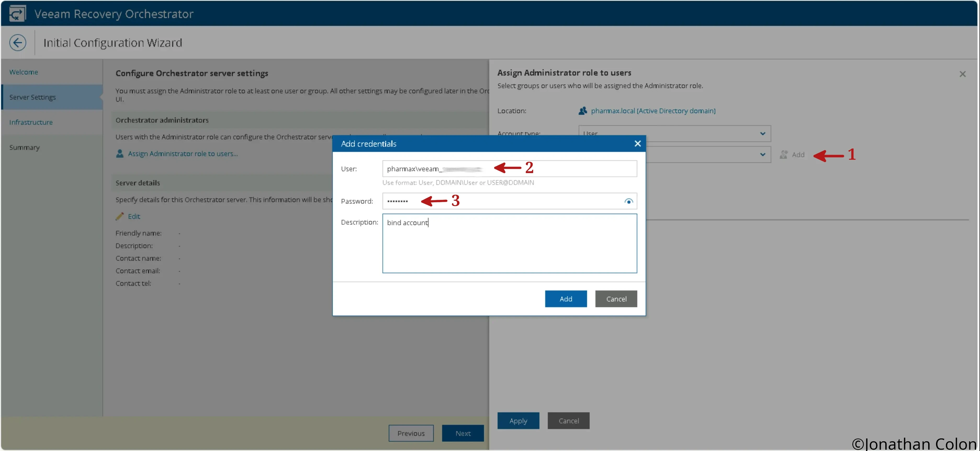
Task: Click the Cancel button in Add credentials dialog
Action: tap(616, 299)
